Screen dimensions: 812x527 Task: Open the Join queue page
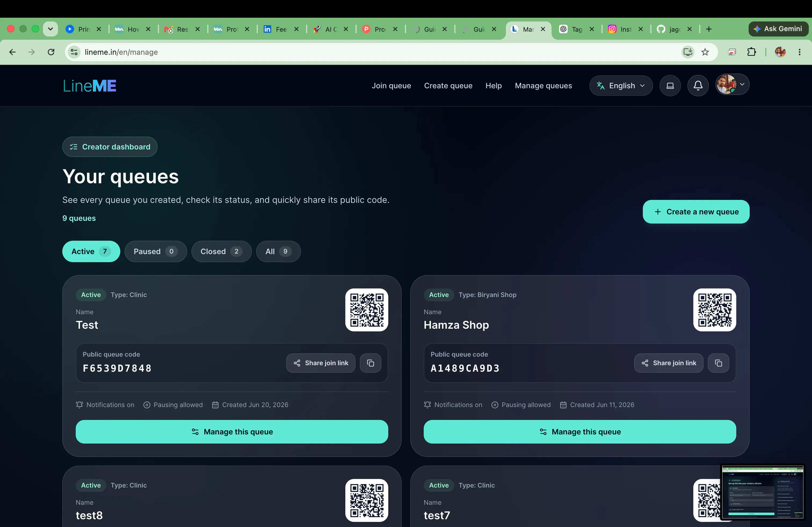(x=391, y=86)
